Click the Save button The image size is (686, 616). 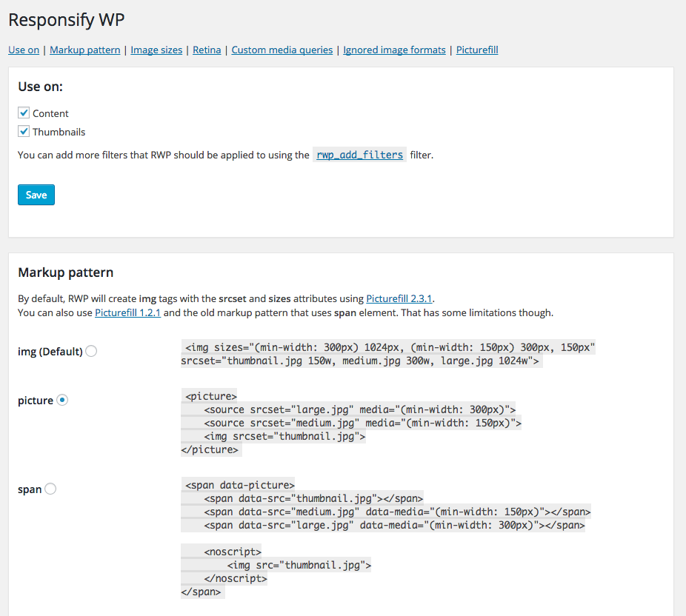point(36,195)
